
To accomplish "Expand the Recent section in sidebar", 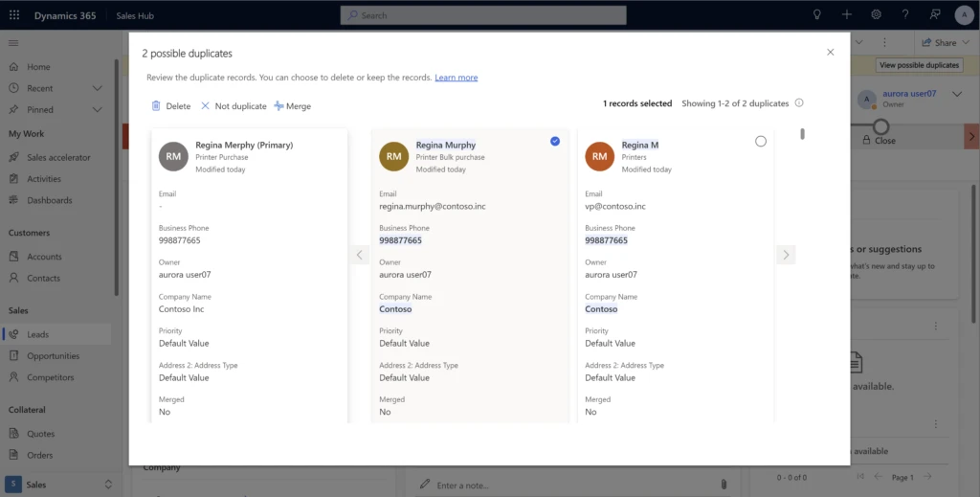I will click(97, 88).
